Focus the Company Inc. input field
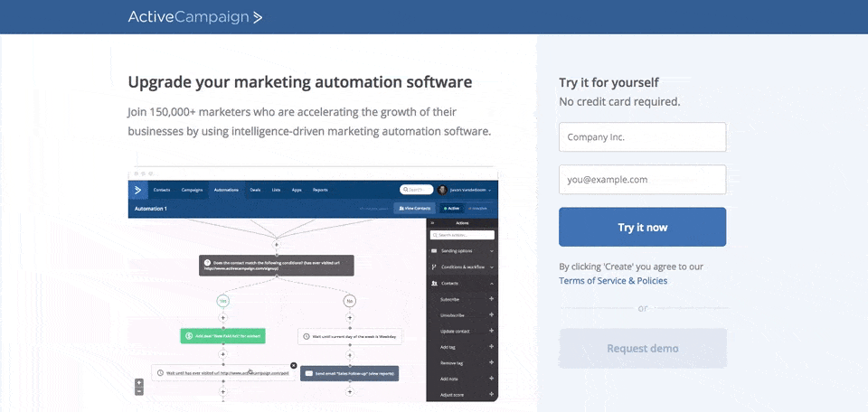The image size is (868, 412). pos(642,137)
